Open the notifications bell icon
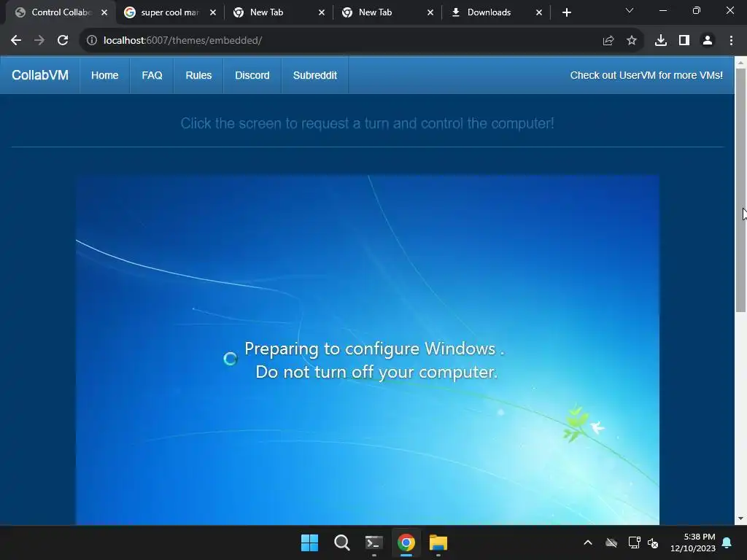The height and width of the screenshot is (560, 747). point(727,542)
